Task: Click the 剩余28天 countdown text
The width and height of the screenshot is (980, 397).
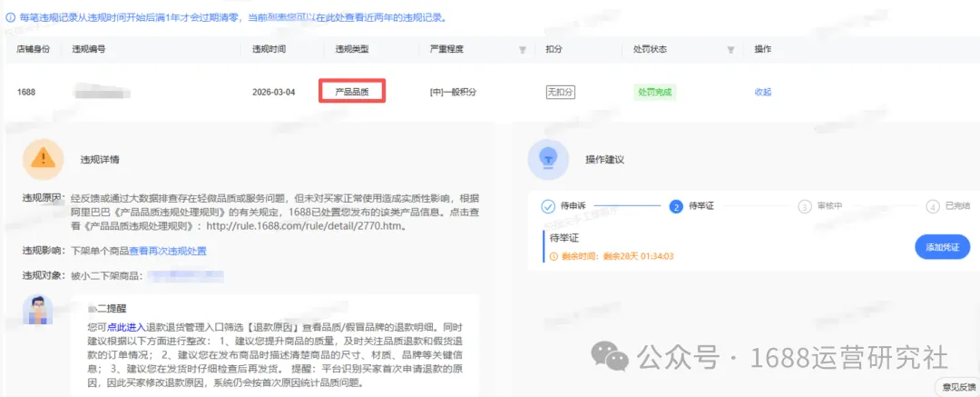Action: [x=638, y=256]
